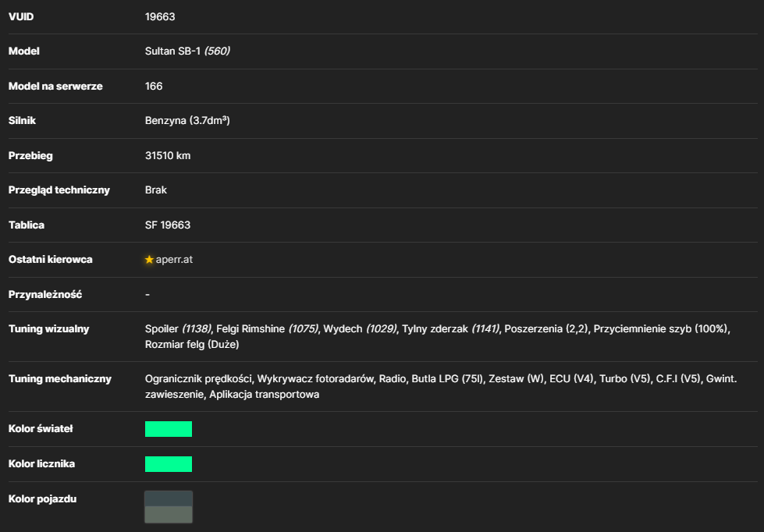This screenshot has width=764, height=532.
Task: Click the Silnik row label
Action: [x=22, y=121]
